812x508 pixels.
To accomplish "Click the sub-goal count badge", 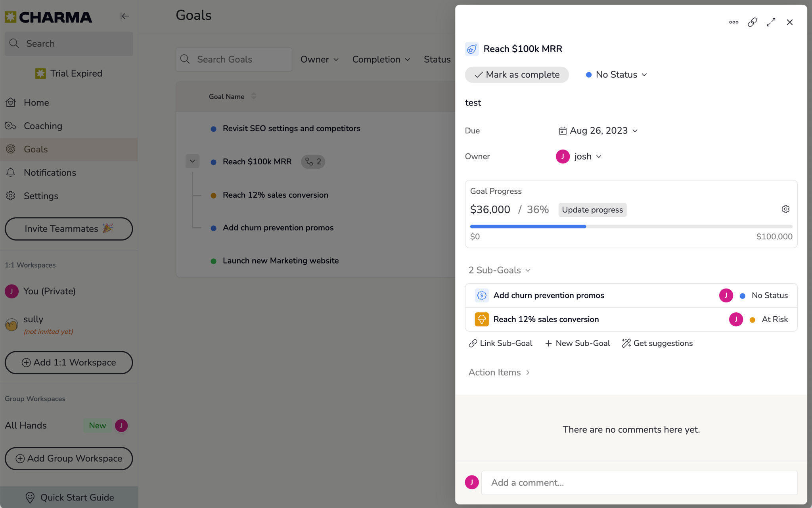I will coord(313,162).
